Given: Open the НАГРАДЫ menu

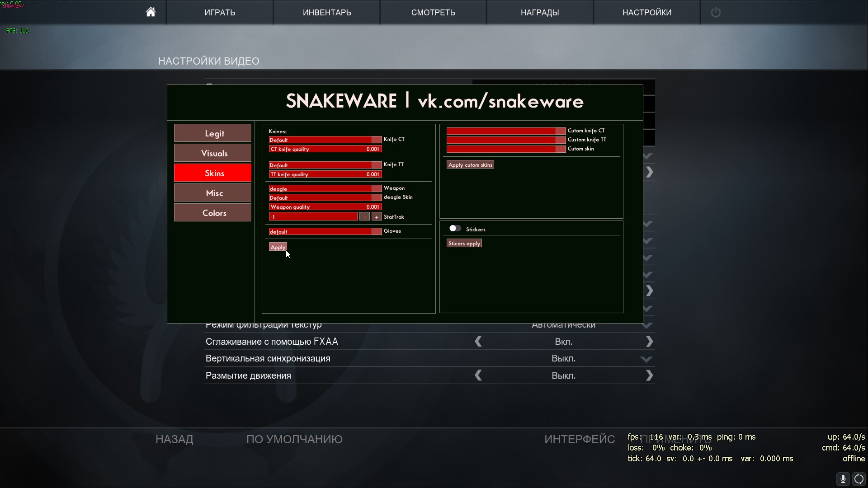Looking at the screenshot, I should (x=540, y=13).
